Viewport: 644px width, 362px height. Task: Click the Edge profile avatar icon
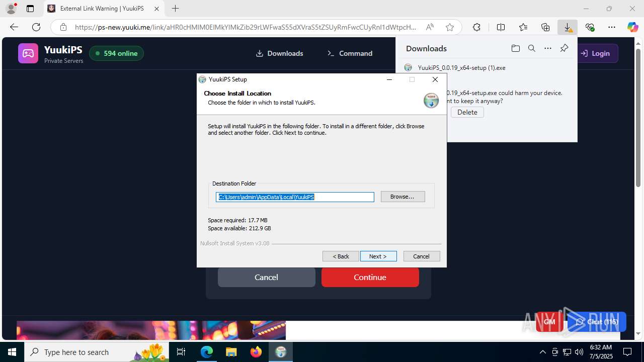[11, 9]
